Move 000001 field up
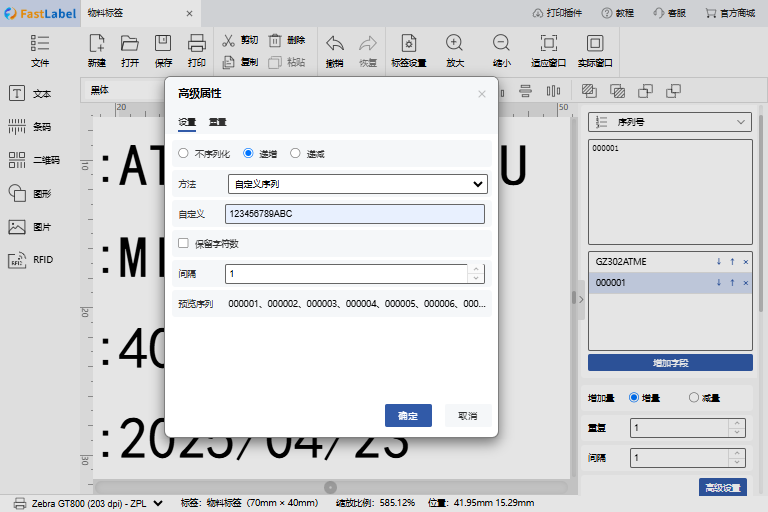Image resolution: width=768 pixels, height=512 pixels. [x=732, y=283]
